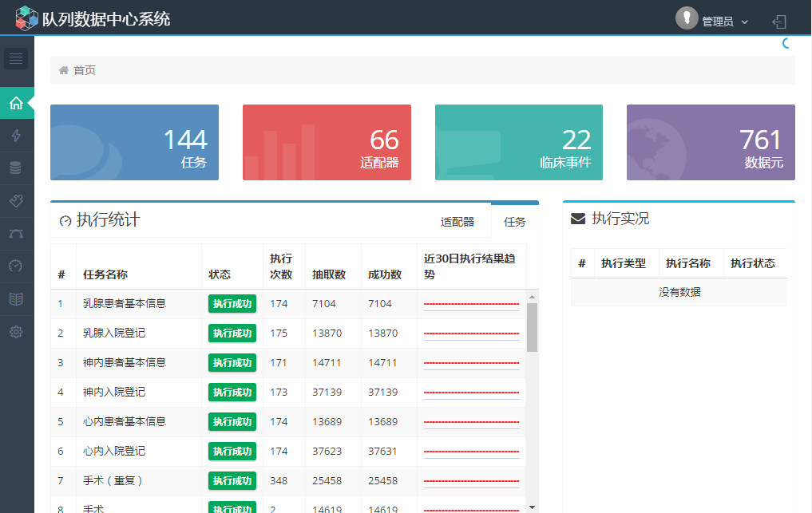Image resolution: width=812 pixels, height=513 pixels.
Task: Click the logout icon in header
Action: tap(779, 22)
